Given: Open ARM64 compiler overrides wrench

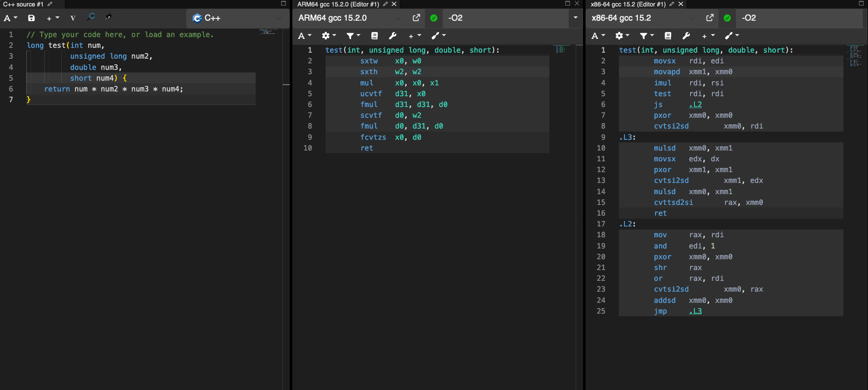Looking at the screenshot, I should [x=393, y=36].
